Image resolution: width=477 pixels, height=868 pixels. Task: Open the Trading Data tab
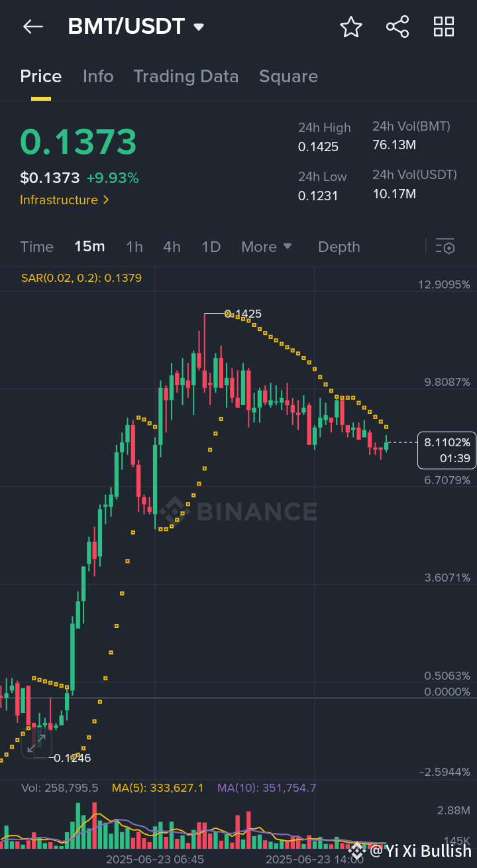pyautogui.click(x=186, y=76)
